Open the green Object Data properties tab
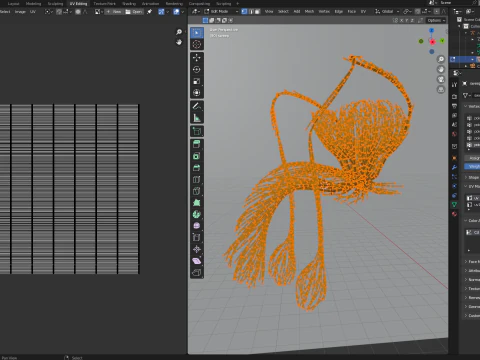 (x=454, y=204)
